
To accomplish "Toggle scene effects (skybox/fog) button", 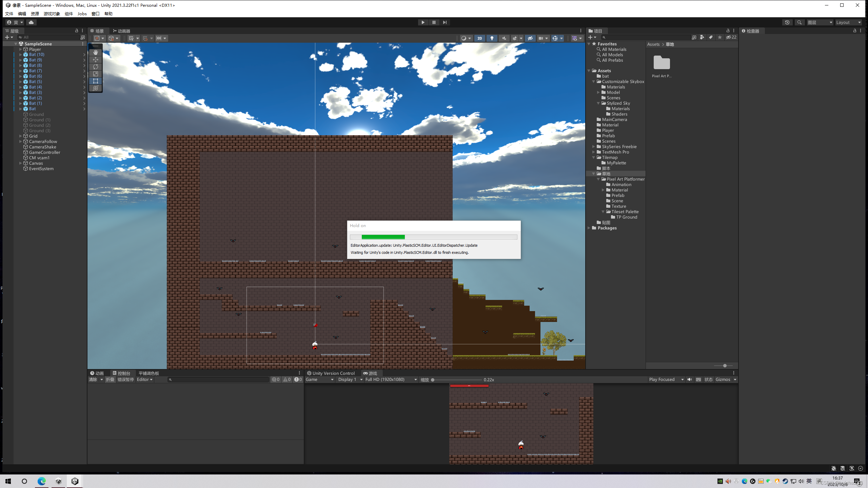I will coord(515,38).
